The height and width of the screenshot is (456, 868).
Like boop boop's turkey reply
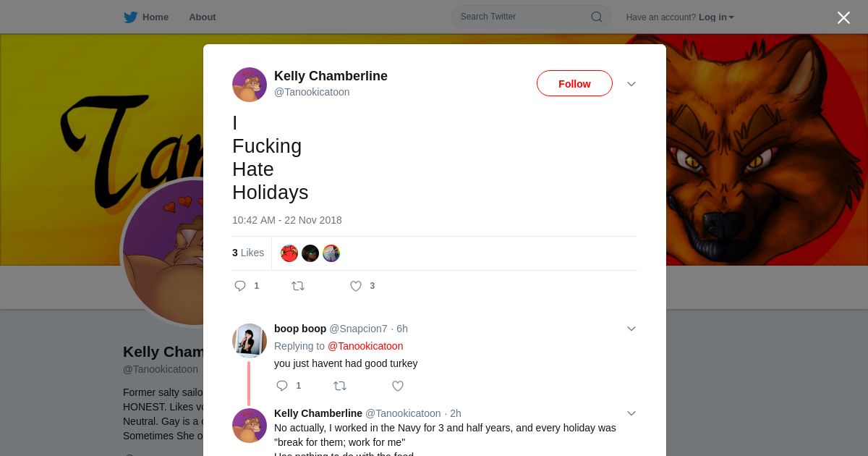[398, 386]
